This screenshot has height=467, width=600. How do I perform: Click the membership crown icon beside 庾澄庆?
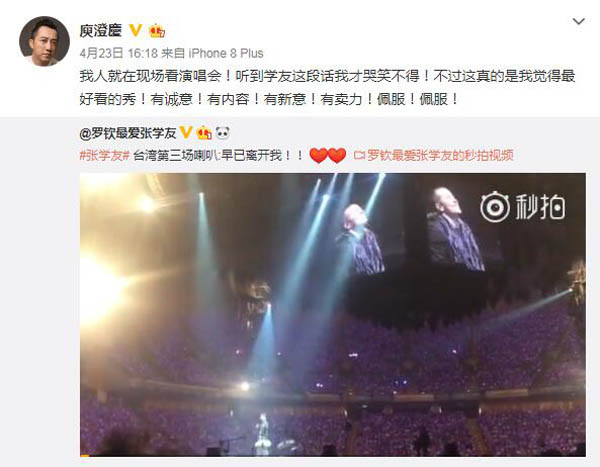coord(157,31)
